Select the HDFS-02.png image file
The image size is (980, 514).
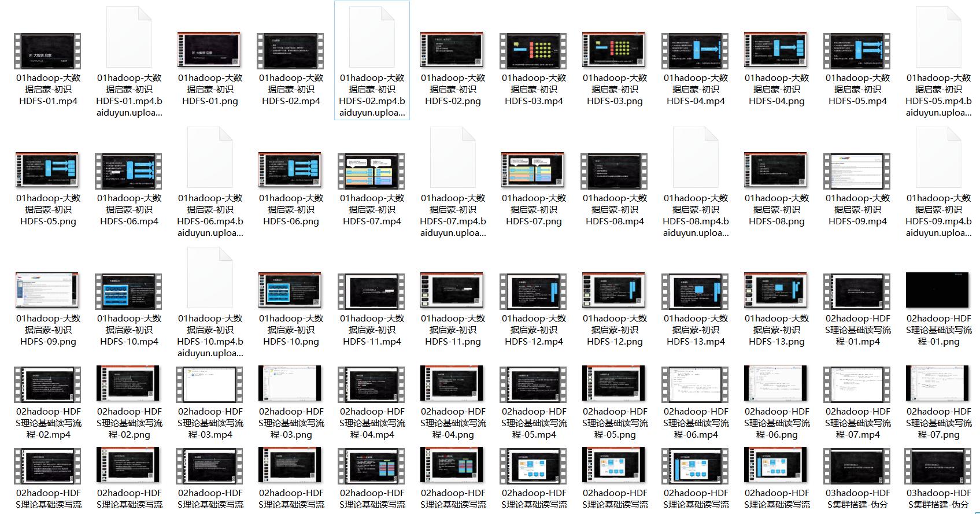pos(453,51)
